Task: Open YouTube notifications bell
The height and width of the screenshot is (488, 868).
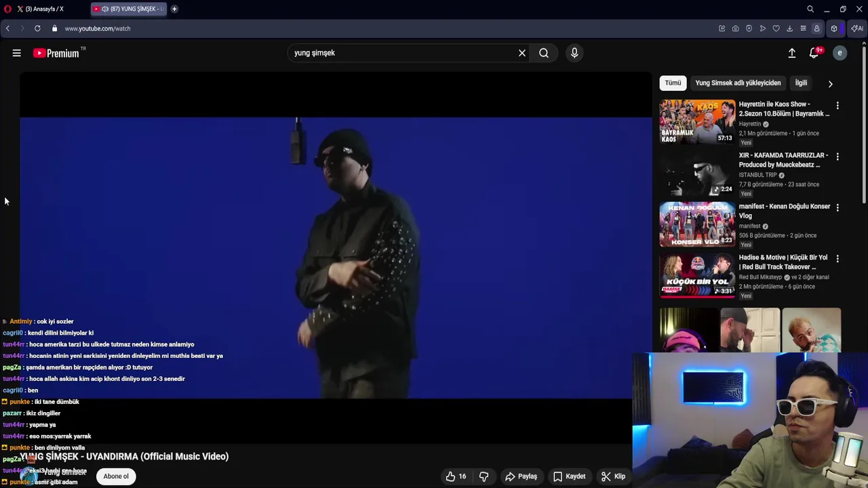Action: [x=814, y=53]
